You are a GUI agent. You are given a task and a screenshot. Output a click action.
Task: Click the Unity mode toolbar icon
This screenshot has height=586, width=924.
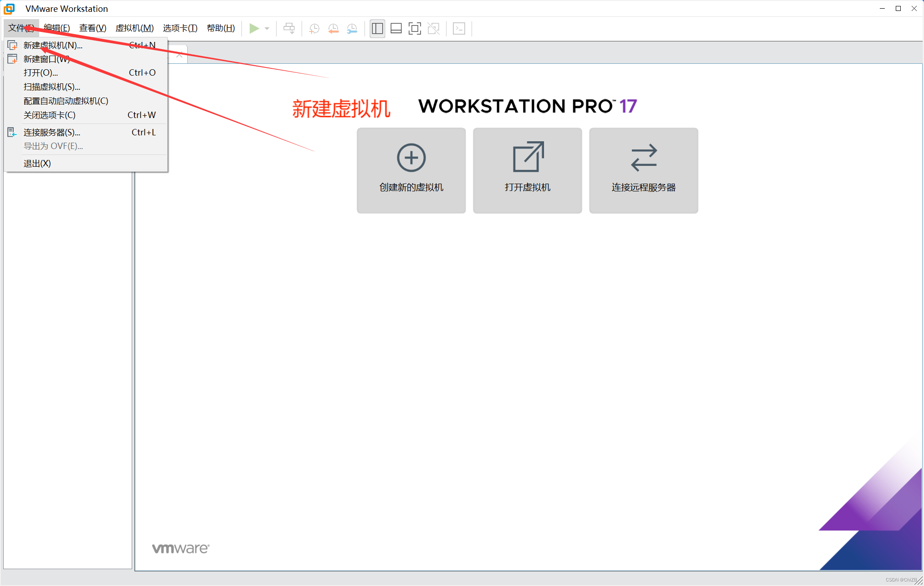tap(433, 28)
